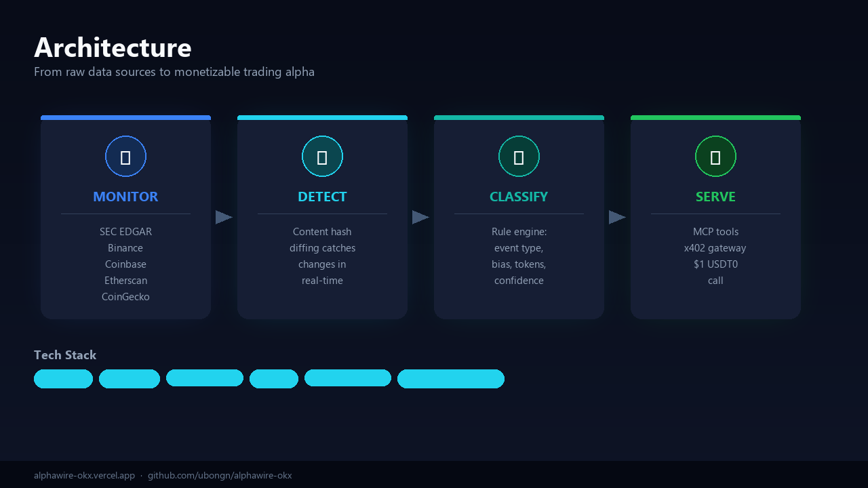
Task: Click the arrow between CLASSIFY and SERVE
Action: click(x=617, y=217)
